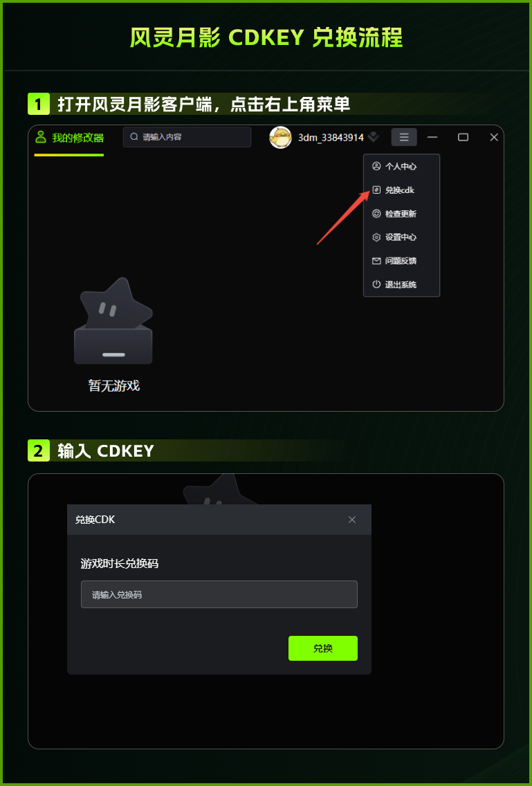Click the green 兑换 button
This screenshot has height=786, width=532.
pyautogui.click(x=323, y=648)
